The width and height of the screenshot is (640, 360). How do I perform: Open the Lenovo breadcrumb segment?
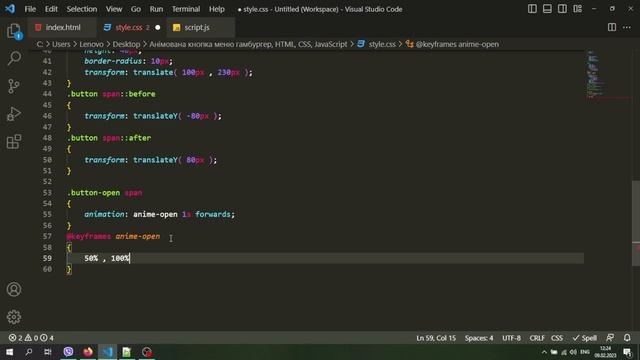click(91, 44)
